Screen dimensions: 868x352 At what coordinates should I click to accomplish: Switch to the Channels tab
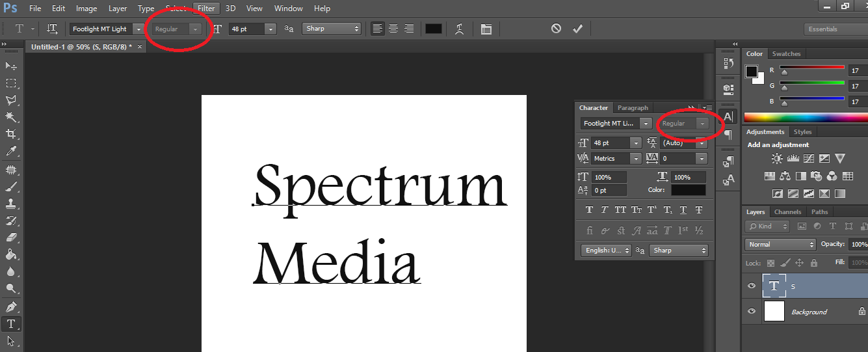pyautogui.click(x=787, y=211)
